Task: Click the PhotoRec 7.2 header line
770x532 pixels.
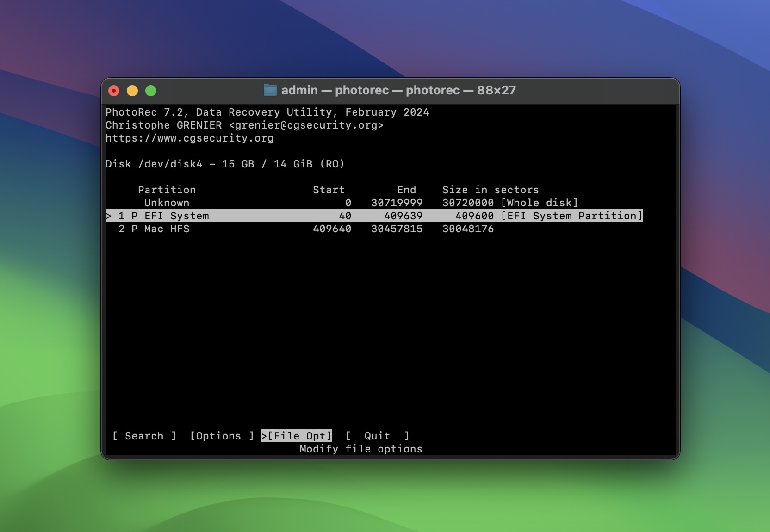Action: [x=267, y=112]
